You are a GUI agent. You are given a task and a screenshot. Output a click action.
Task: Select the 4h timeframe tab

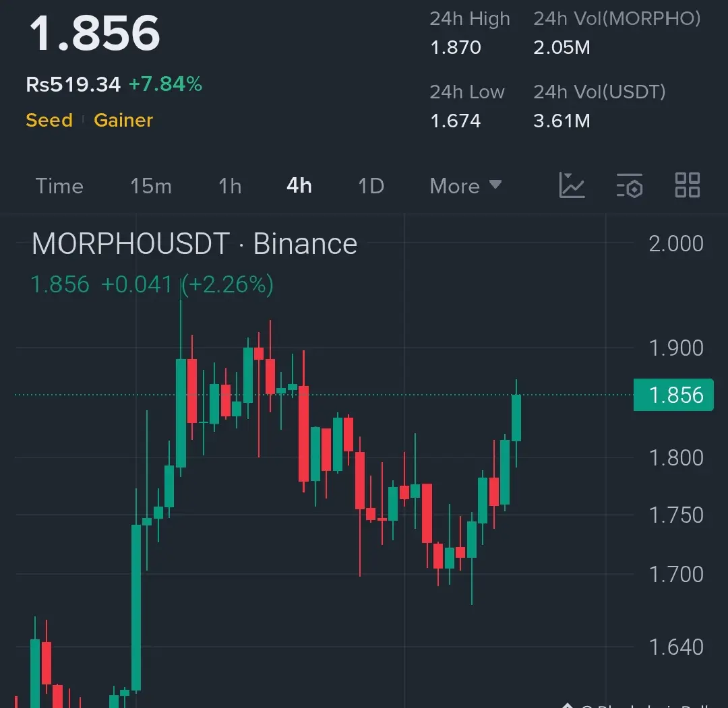(299, 185)
